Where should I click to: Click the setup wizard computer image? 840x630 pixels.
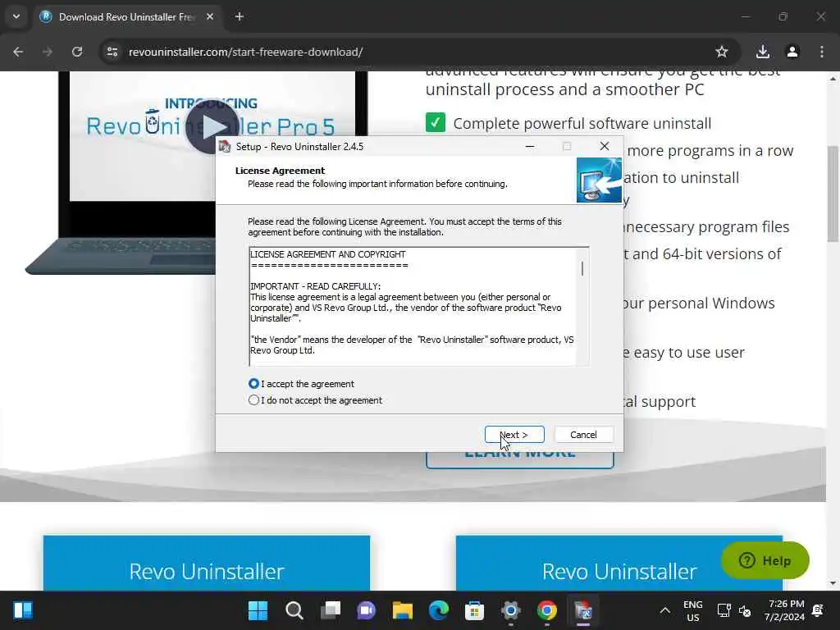(x=599, y=180)
